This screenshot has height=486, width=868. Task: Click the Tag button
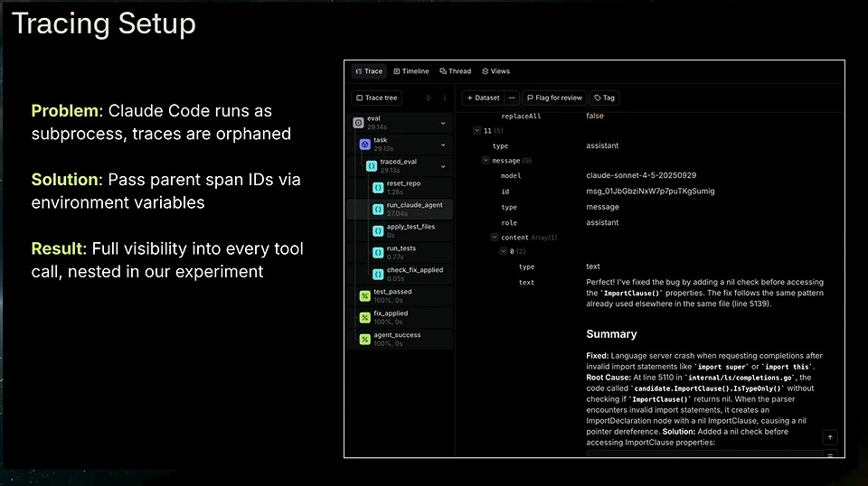coord(605,98)
